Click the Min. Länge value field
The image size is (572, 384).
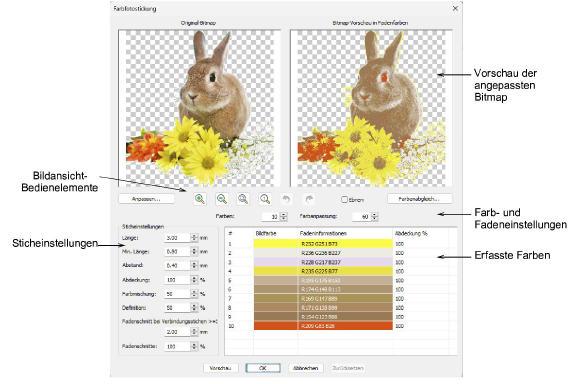tap(178, 251)
